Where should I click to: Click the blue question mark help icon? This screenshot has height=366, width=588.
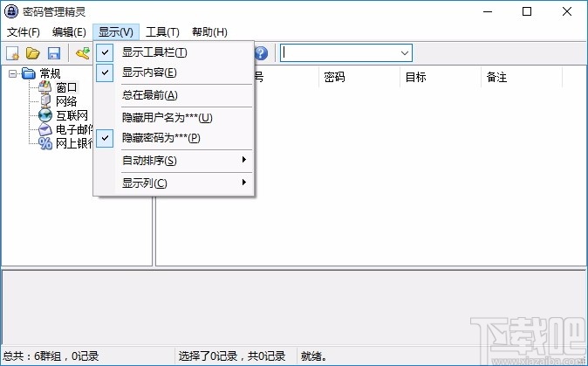click(261, 53)
